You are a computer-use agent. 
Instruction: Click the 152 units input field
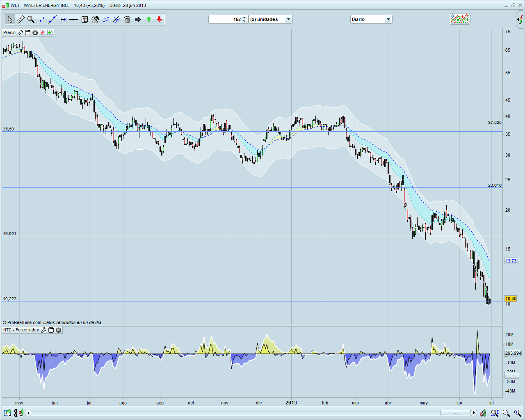(226, 19)
